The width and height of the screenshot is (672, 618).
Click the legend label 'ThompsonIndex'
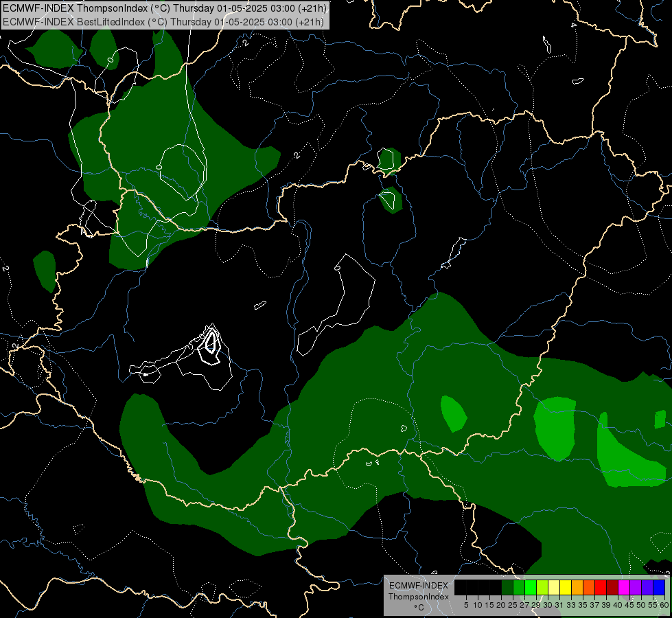(x=418, y=597)
